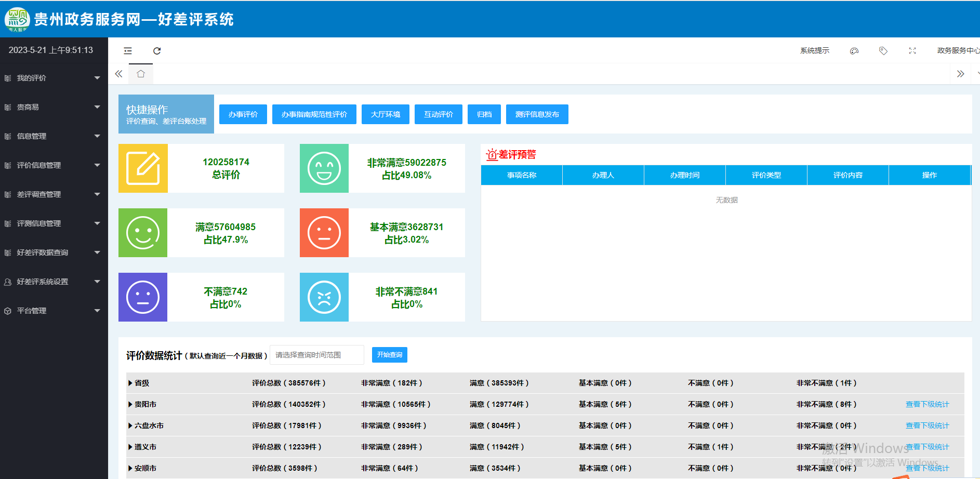Open the 差评调查管理 sidebar menu
The height and width of the screenshot is (479, 980).
coord(54,194)
